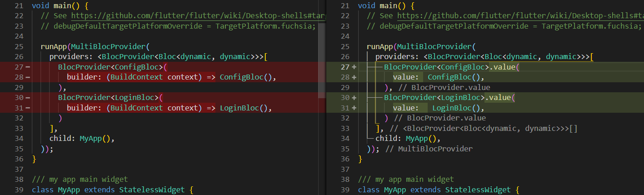Click line number 30 in left pane
This screenshot has height=195, width=644.
click(19, 97)
